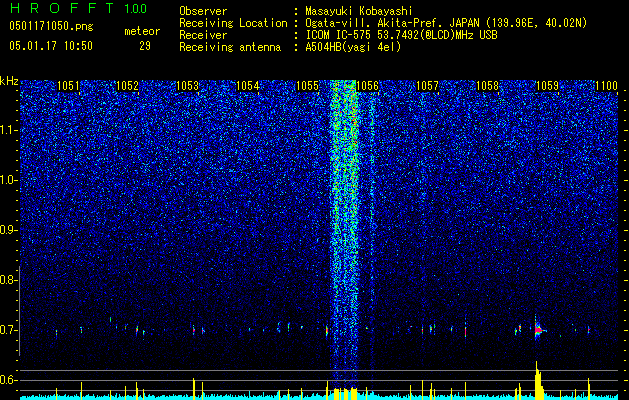Click the A504HB(yagi 4el) antenna text
The image size is (629, 400).
tap(353, 47)
